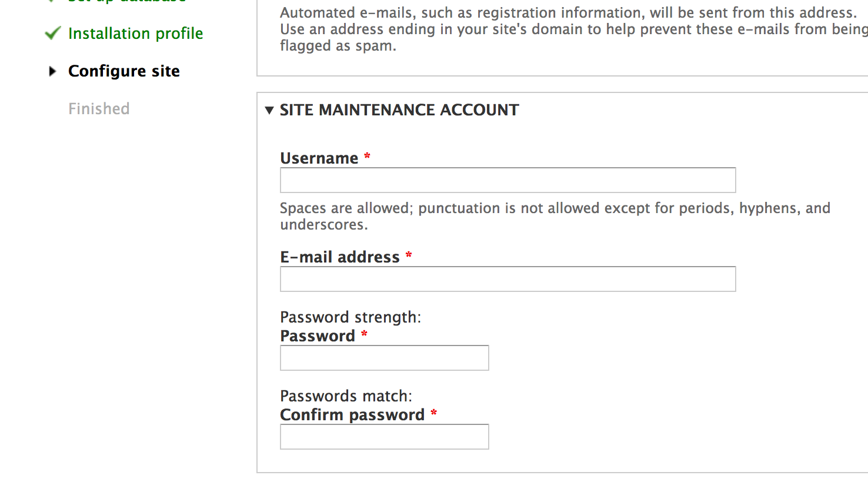Click the black arrow beside Configure site
The image size is (868, 485).
click(53, 71)
